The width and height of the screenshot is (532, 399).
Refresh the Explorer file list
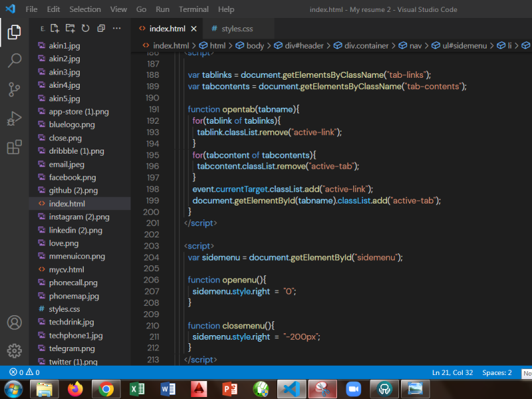click(x=85, y=29)
